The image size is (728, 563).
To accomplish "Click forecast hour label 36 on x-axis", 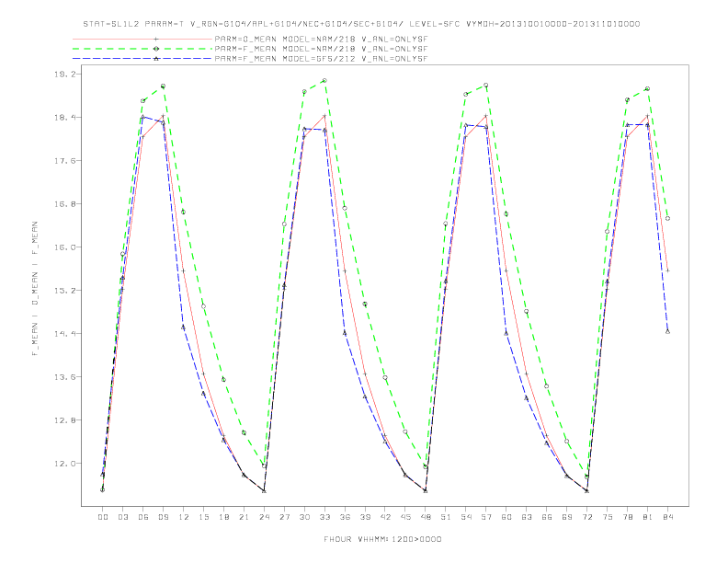I will (345, 517).
